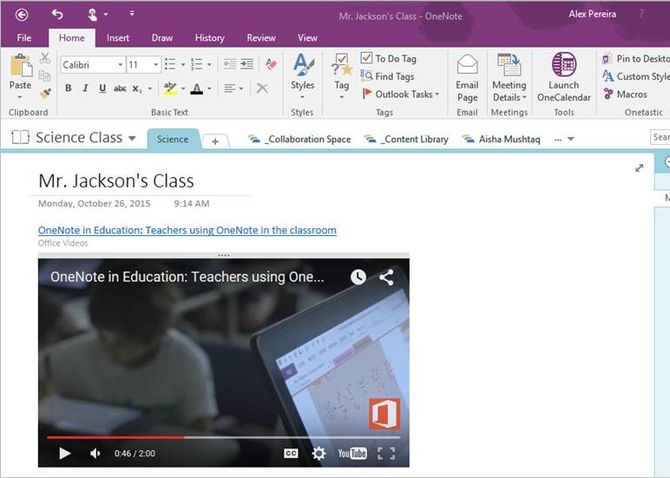Open YouTube video settings gear
This screenshot has height=478, width=670.
(319, 453)
